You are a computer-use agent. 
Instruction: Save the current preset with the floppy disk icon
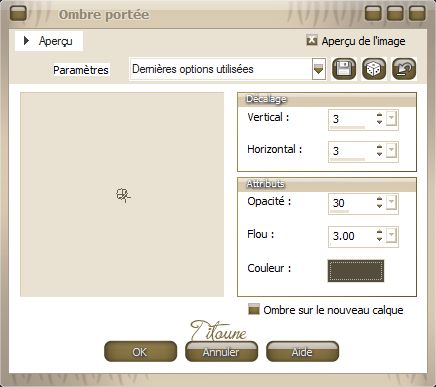(x=344, y=69)
